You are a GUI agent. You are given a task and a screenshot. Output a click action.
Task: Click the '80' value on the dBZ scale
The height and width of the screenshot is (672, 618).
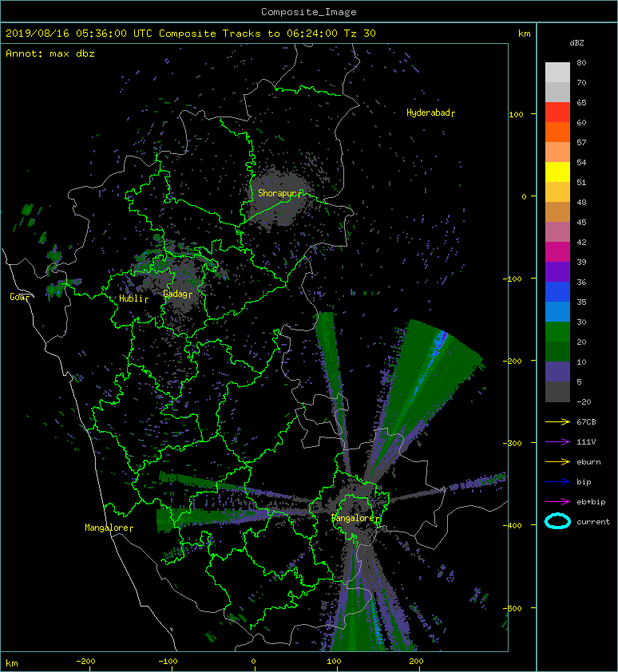pos(581,62)
